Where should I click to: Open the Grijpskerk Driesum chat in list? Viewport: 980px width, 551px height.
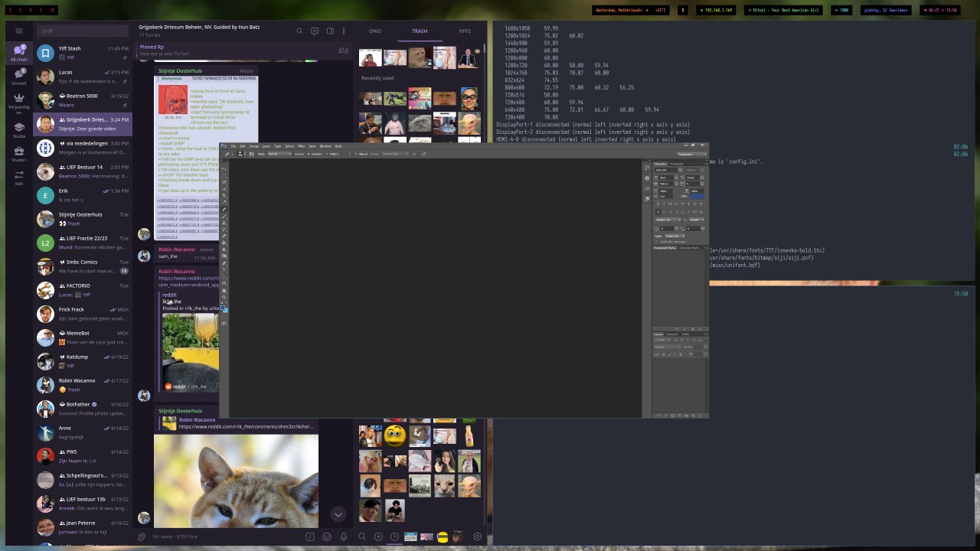tap(84, 124)
